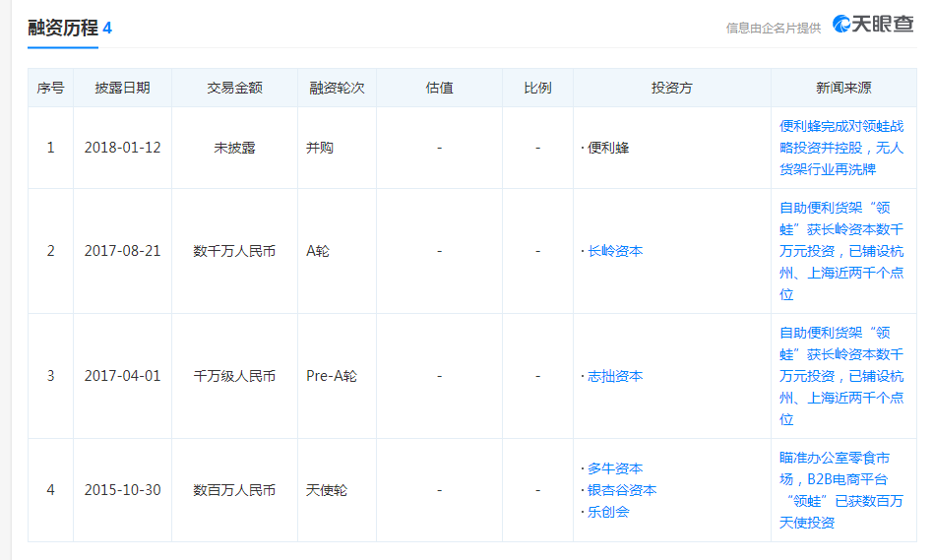Open investor link 长岭资本
The width and height of the screenshot is (933, 560).
tap(615, 251)
